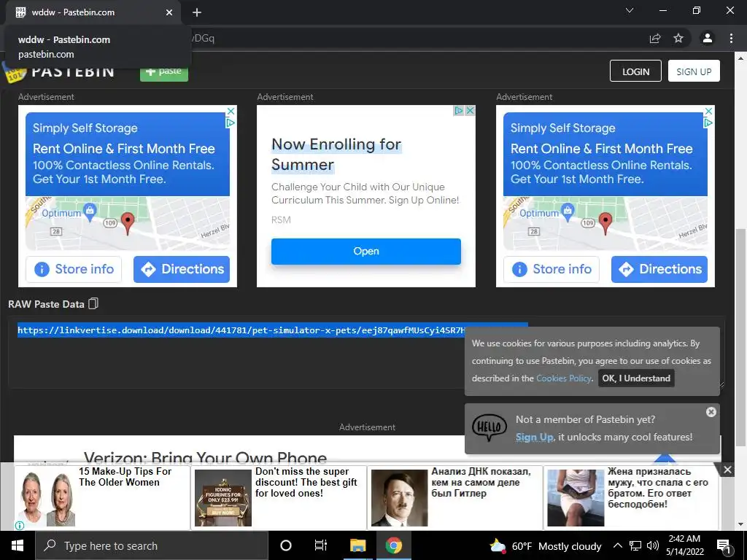Viewport: 747px width, 560px height.
Task: Open the clock showing 2:42 AM
Action: [684, 545]
